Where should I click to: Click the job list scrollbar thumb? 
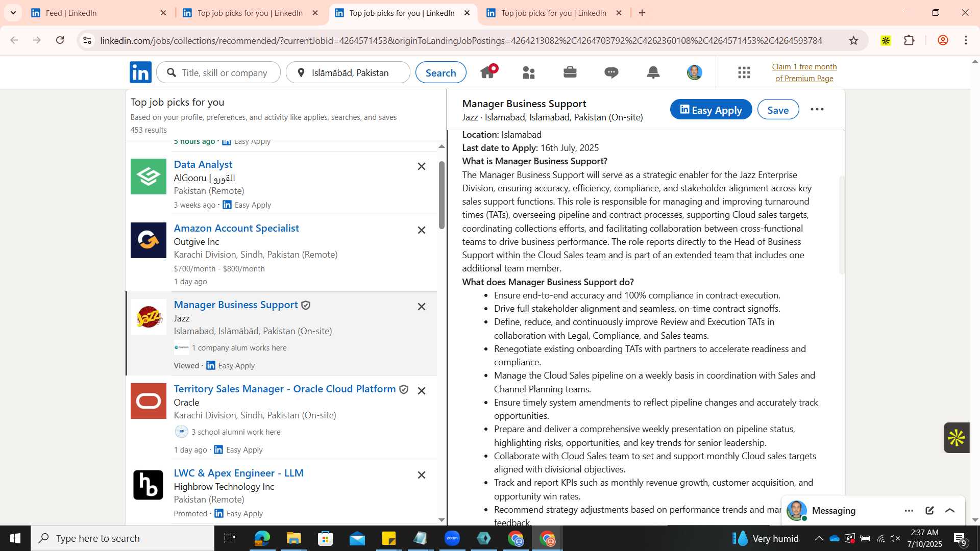point(442,195)
